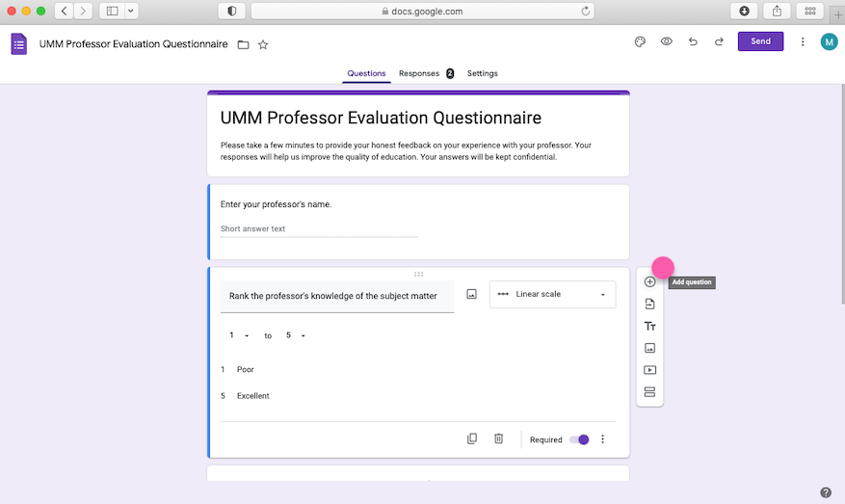Add a new section to form
The image size is (845, 504).
point(649,392)
